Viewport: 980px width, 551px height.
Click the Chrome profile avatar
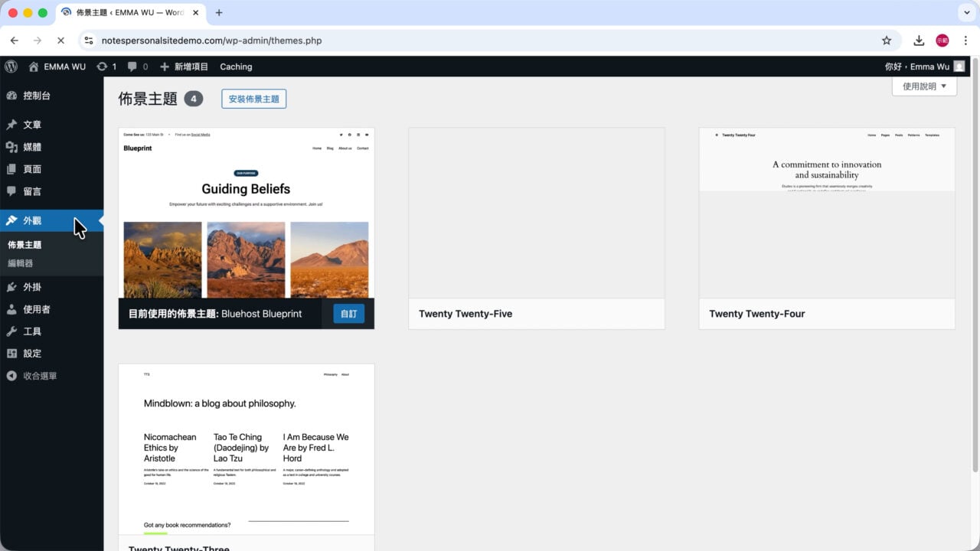pyautogui.click(x=942, y=41)
